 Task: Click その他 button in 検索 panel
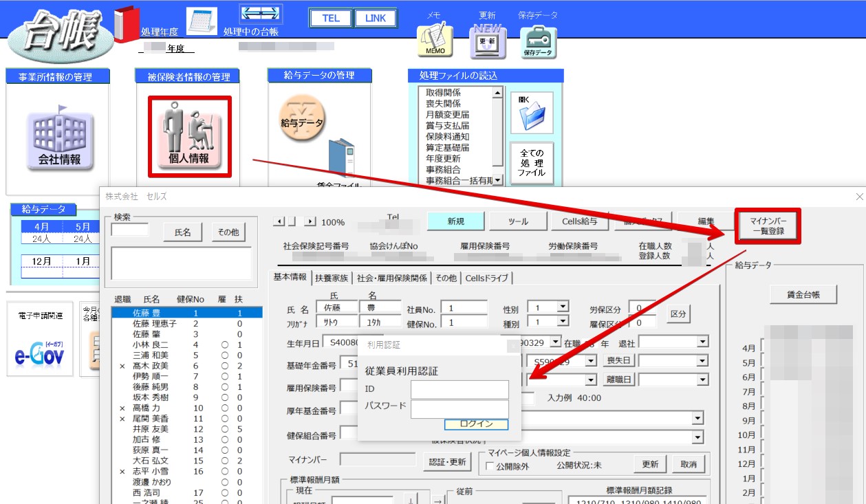point(228,232)
